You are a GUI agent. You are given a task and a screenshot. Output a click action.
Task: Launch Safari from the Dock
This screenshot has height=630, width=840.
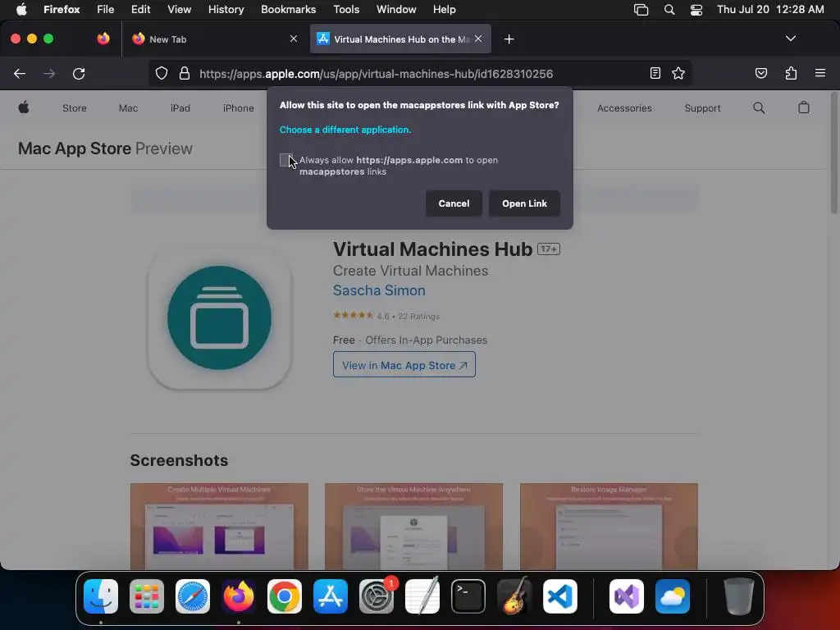point(193,596)
